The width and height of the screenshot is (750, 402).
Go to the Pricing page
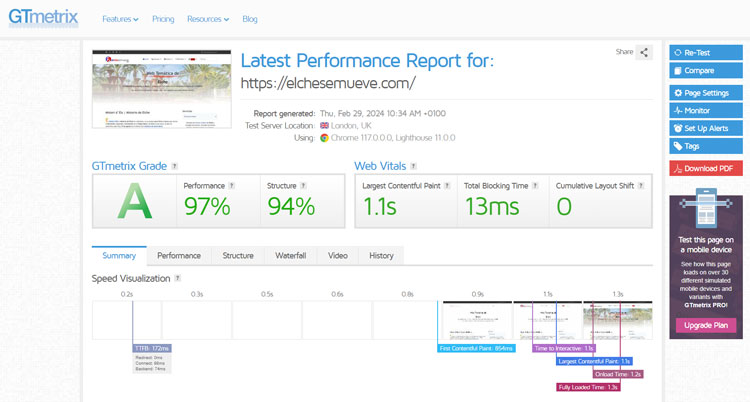coord(163,19)
